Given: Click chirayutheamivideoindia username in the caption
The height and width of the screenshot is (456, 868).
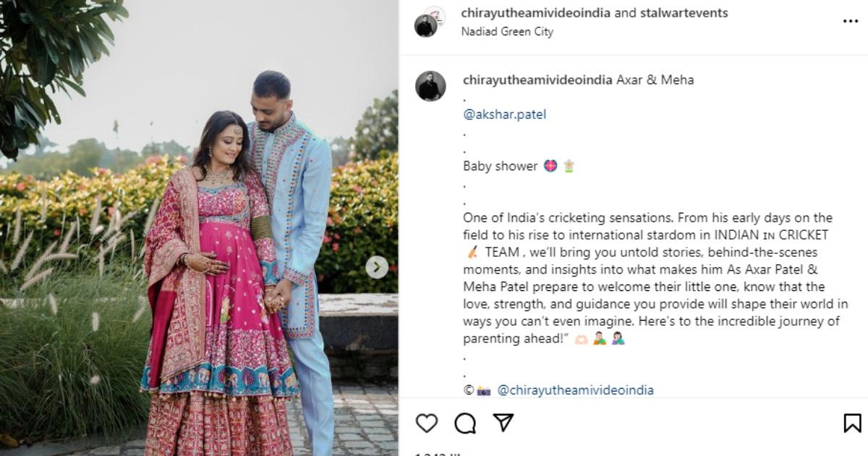Looking at the screenshot, I should click(537, 80).
